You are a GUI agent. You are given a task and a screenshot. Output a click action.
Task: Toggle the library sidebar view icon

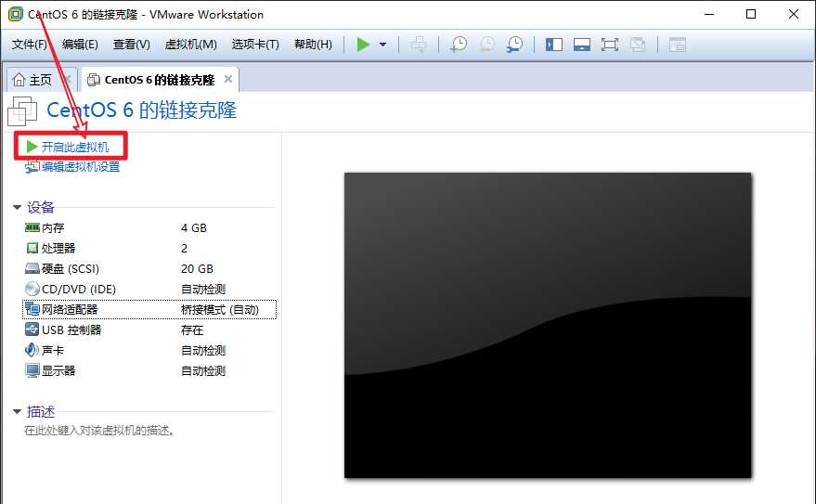pyautogui.click(x=553, y=45)
